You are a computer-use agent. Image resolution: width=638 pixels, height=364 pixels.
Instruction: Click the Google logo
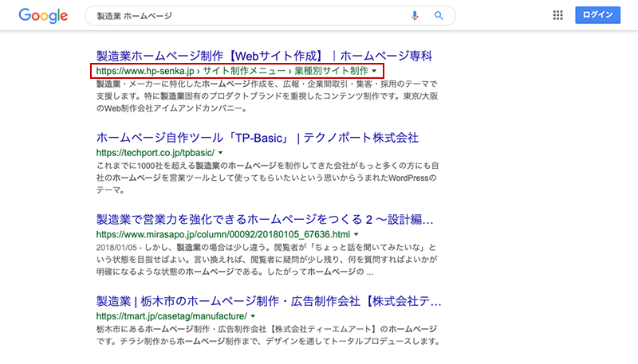(x=43, y=16)
